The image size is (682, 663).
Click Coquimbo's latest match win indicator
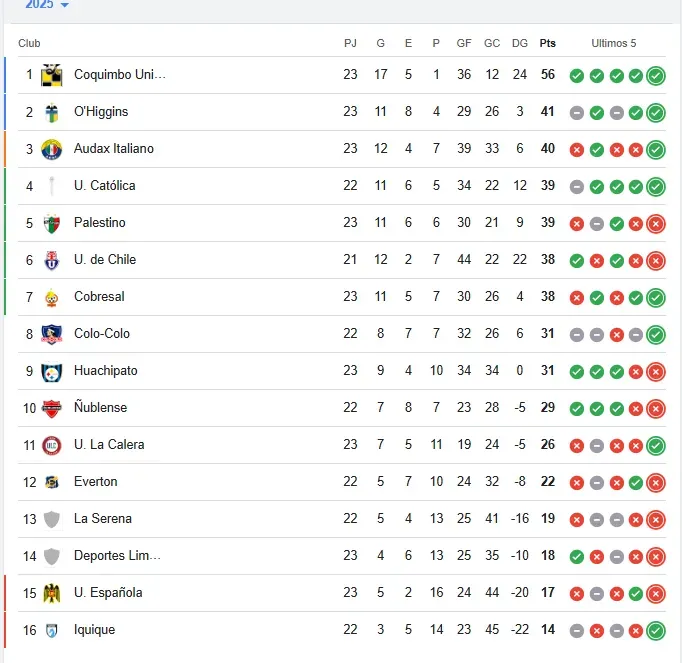[655, 75]
